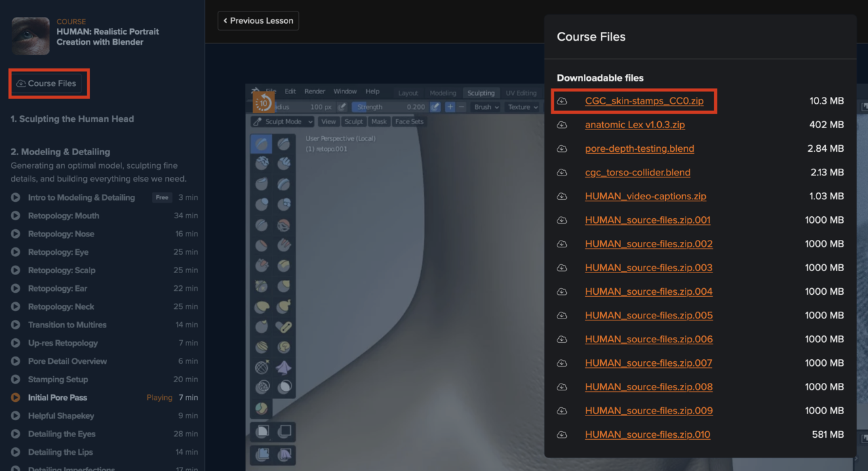The width and height of the screenshot is (868, 471).
Task: Click download icon beside anatomic Lex v1.0.3.zip
Action: (x=562, y=125)
